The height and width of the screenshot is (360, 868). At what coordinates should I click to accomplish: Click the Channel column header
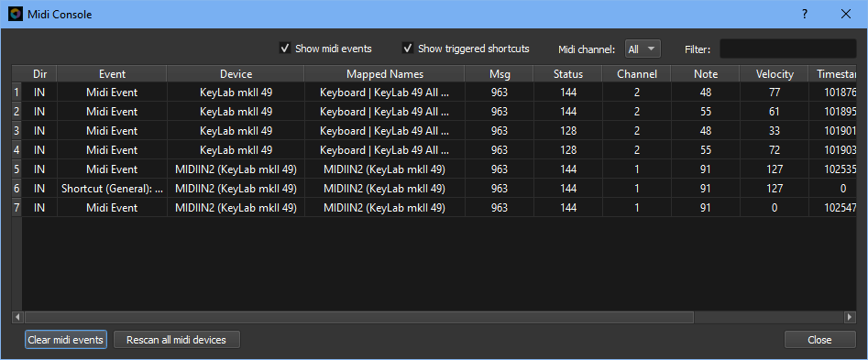click(637, 73)
